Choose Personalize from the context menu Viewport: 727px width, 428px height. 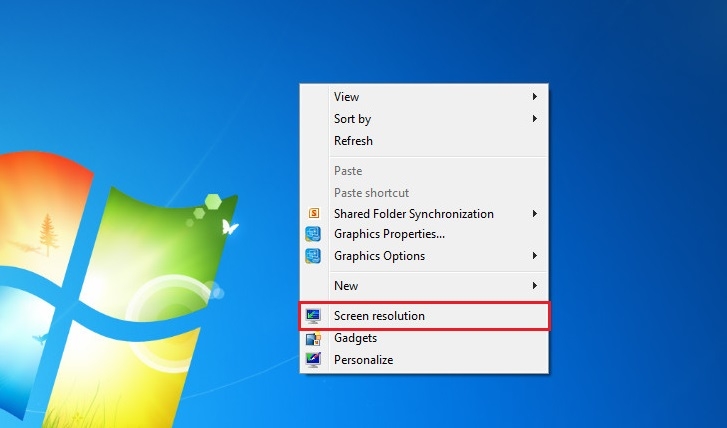[x=424, y=360]
